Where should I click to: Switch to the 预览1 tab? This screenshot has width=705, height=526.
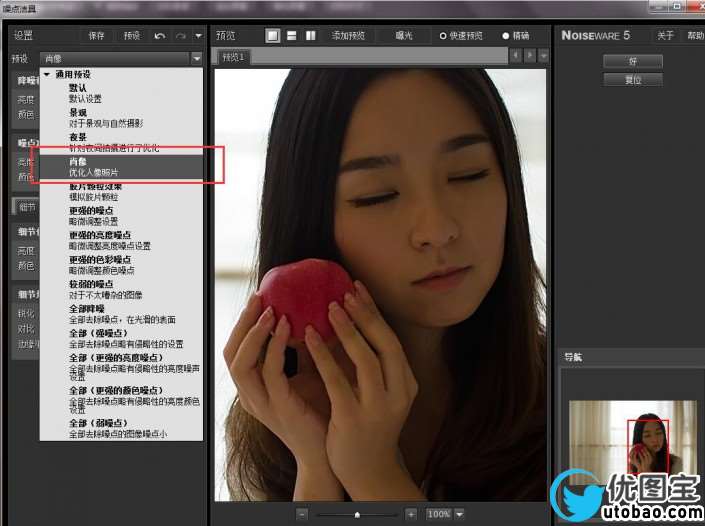point(234,58)
